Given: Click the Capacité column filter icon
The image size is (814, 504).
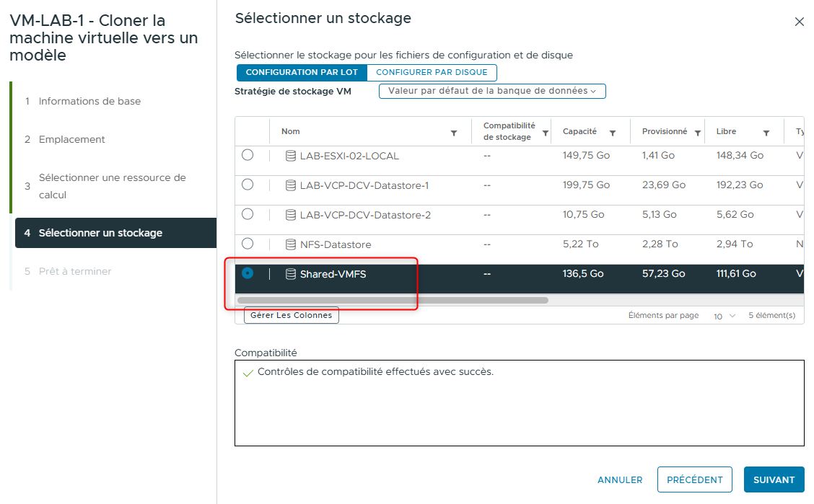Looking at the screenshot, I should click(613, 131).
